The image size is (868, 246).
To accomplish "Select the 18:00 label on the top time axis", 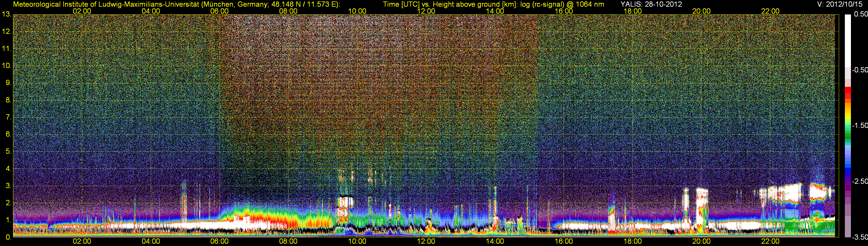I will pyautogui.click(x=633, y=11).
